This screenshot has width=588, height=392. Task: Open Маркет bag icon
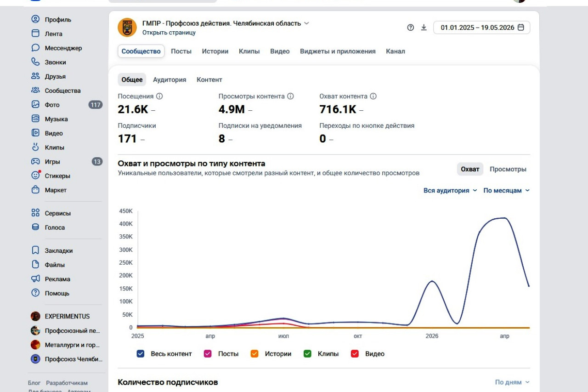(35, 190)
